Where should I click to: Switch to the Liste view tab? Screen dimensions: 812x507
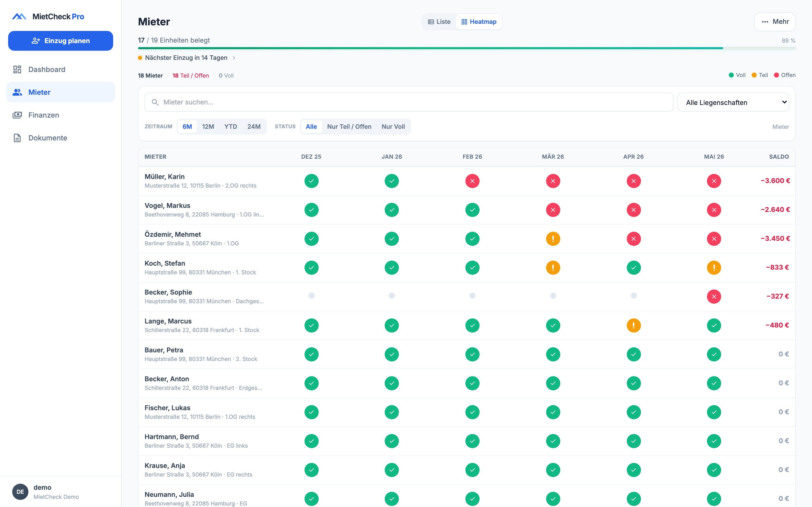pyautogui.click(x=439, y=22)
